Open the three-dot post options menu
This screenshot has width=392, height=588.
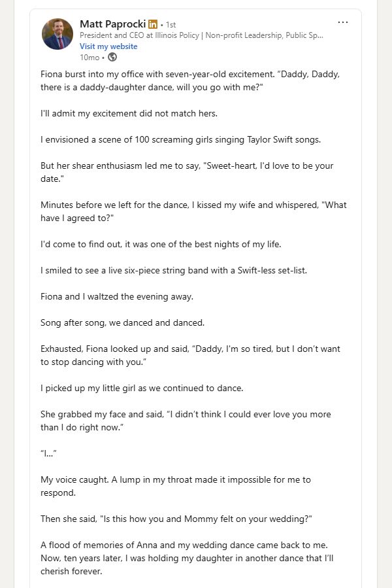[343, 22]
